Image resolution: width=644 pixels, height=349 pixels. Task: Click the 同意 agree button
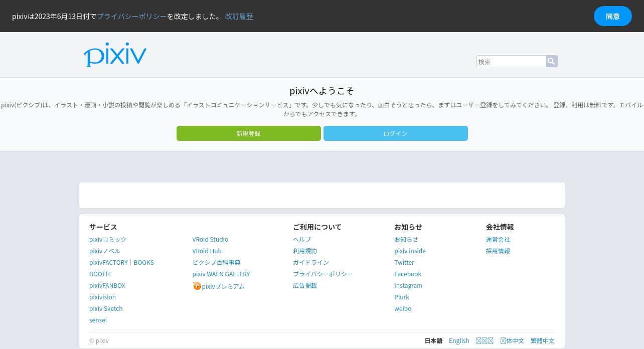612,16
